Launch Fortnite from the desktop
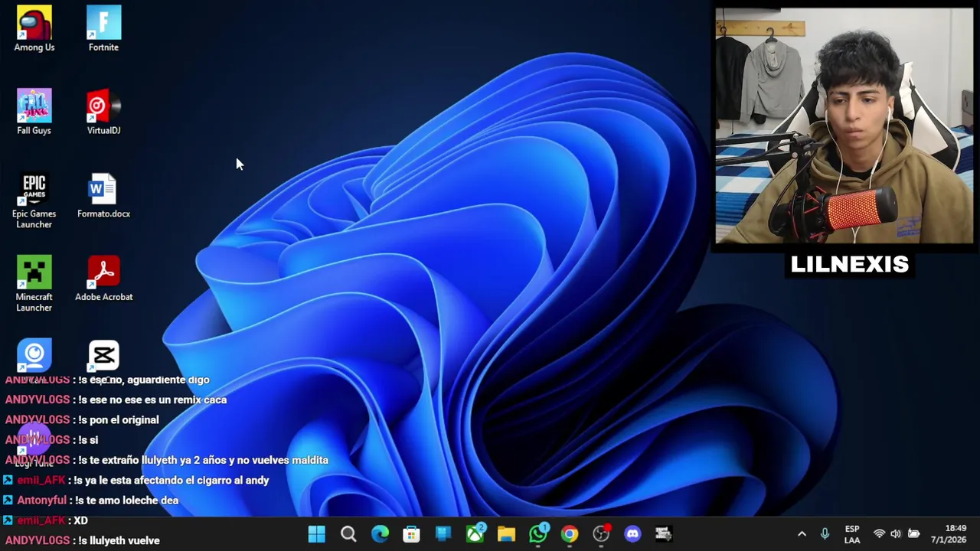Screen dimensions: 980x551 (103, 29)
